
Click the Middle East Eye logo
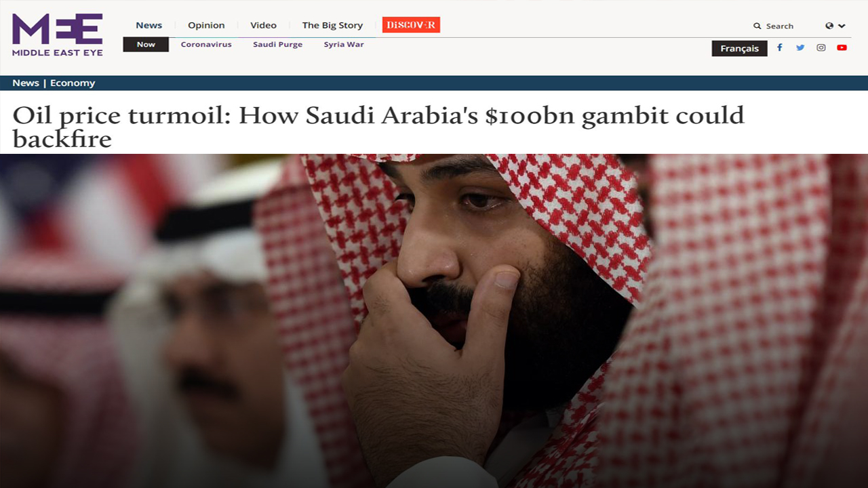[x=58, y=35]
